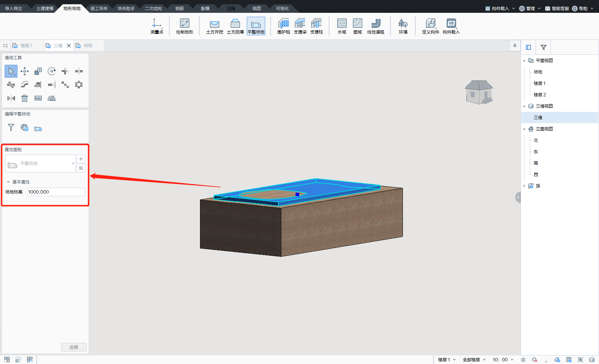Open the 平整场地 type dropdown in 属性面板
Image resolution: width=599 pixels, height=364 pixels.
click(x=41, y=163)
